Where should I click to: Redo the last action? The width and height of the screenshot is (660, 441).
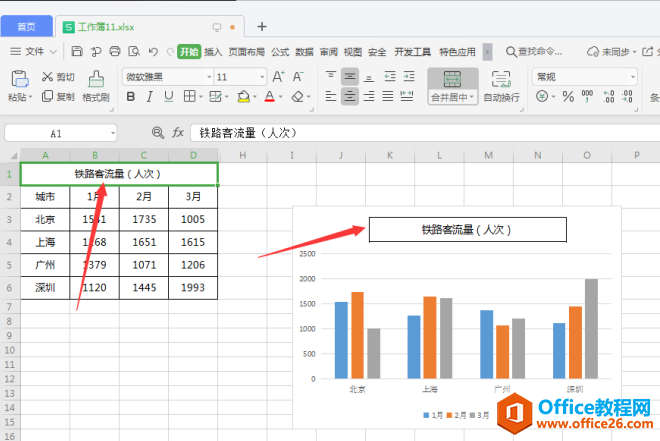click(170, 52)
